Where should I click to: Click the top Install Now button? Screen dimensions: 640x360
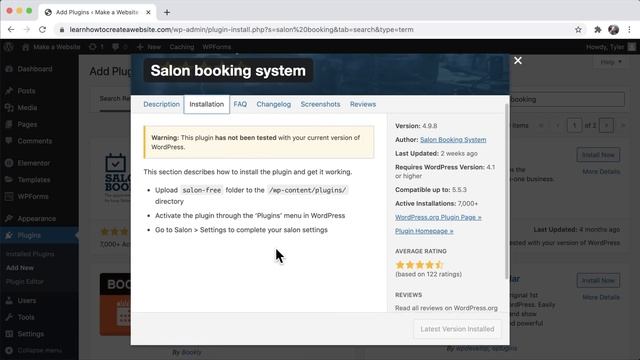598,155
